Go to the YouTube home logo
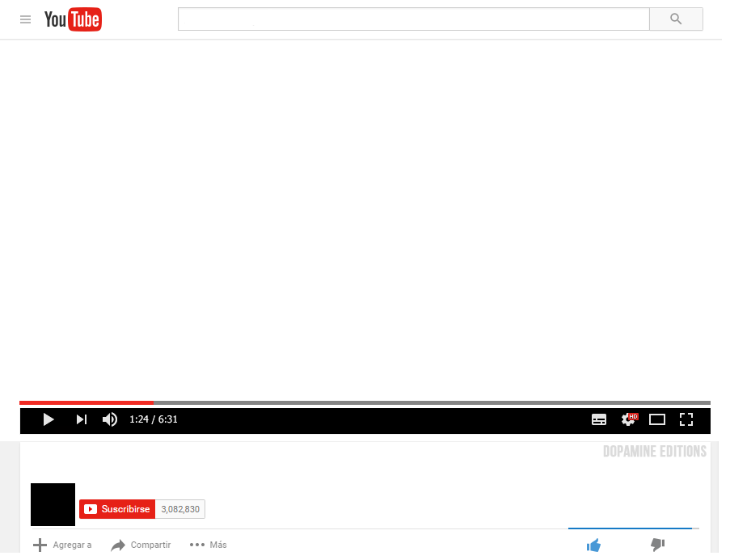This screenshot has height=560, width=730. (73, 19)
